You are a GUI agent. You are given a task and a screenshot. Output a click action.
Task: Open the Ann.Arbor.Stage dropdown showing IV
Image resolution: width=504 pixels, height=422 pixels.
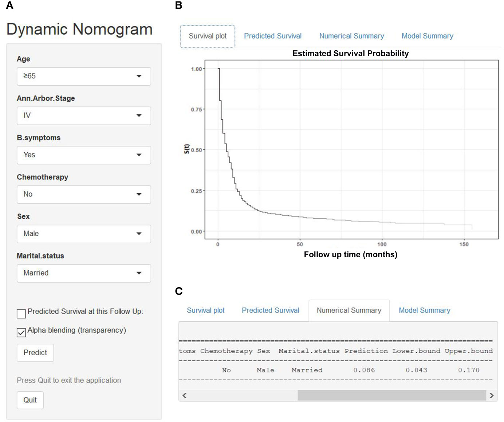(x=84, y=116)
